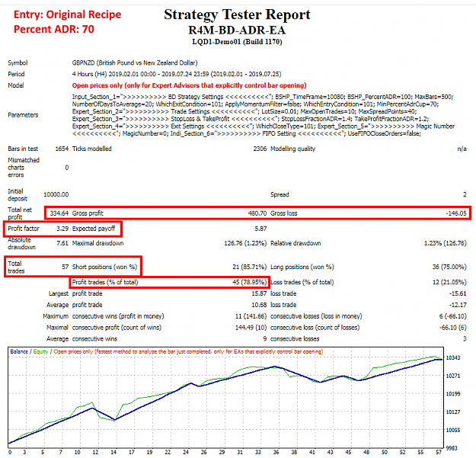The image size is (476, 458).
Task: Click the balance curve dip near trade 14
Action: tap(115, 419)
